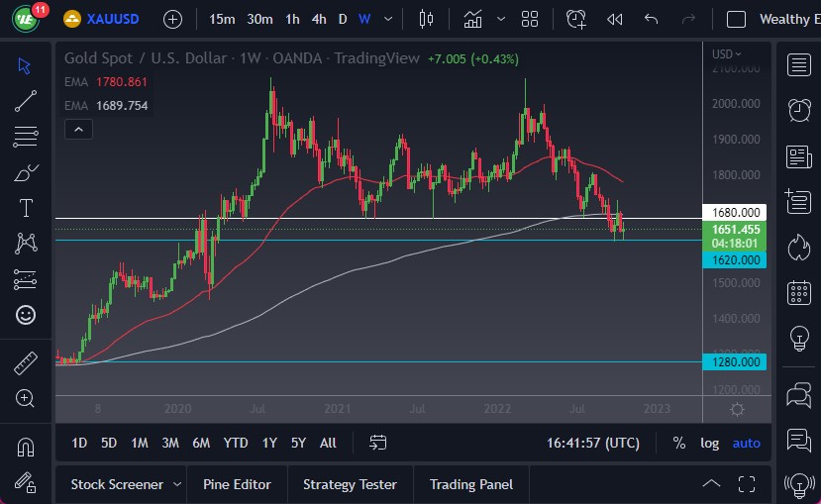
Task: Toggle the log scale option
Action: (709, 443)
